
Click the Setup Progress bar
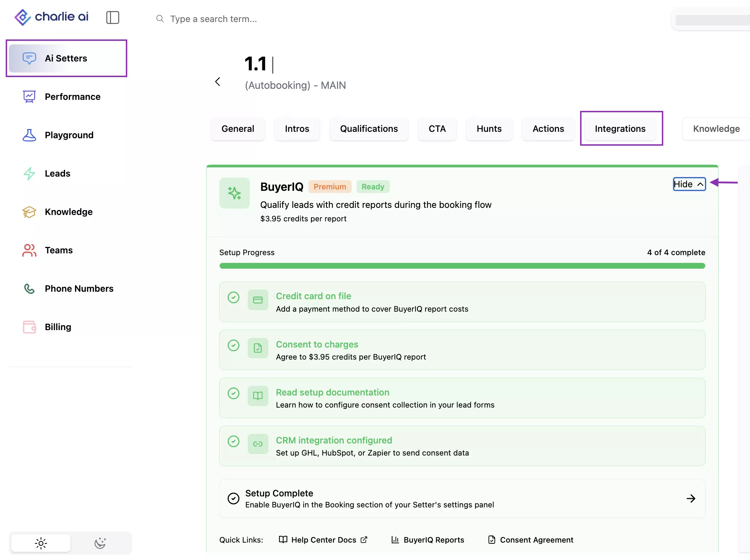tap(462, 266)
